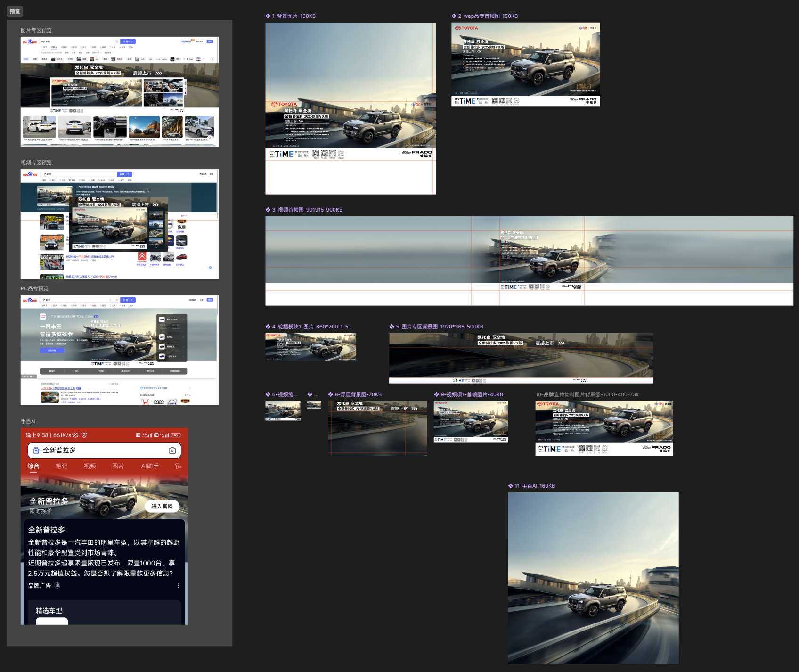Image resolution: width=799 pixels, height=672 pixels.
Task: Click blue button under 普拉多英雄会 text
Action: tap(52, 351)
